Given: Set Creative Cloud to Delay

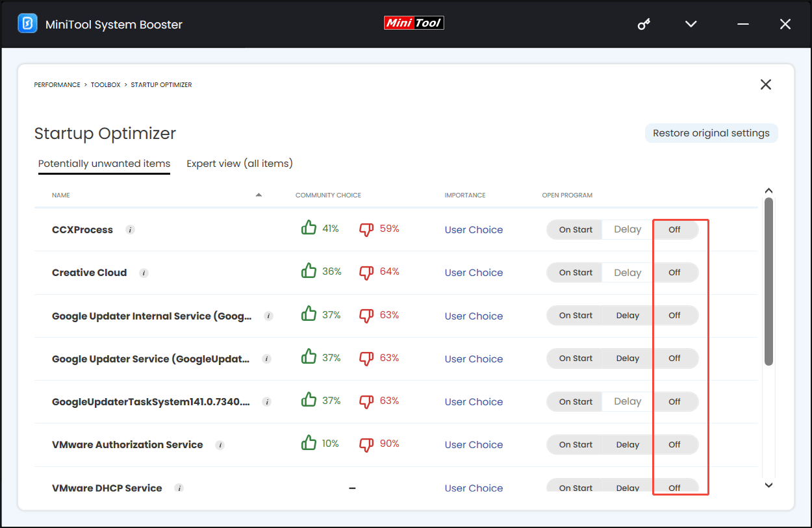Looking at the screenshot, I should pyautogui.click(x=628, y=273).
